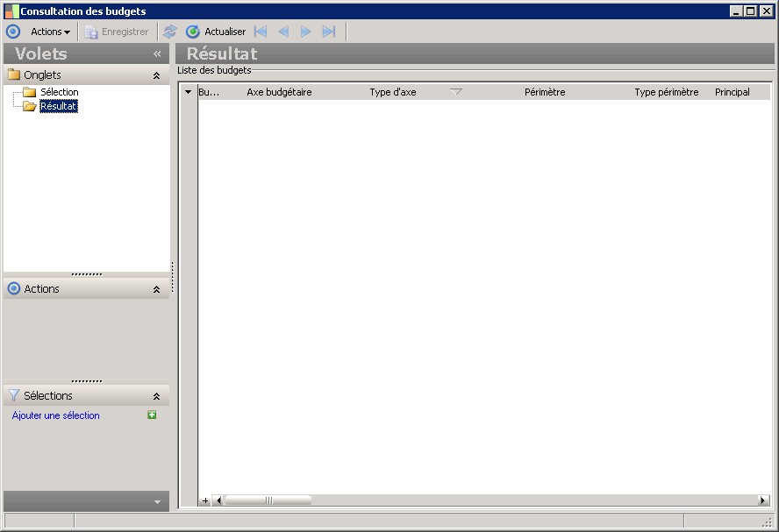Open the grid column selector dropdown arrow
Viewport: 779px width, 532px height.
tap(189, 92)
